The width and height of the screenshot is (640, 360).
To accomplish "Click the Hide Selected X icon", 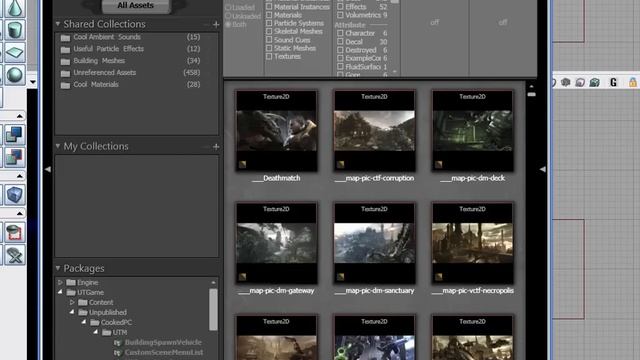I will point(15,255).
